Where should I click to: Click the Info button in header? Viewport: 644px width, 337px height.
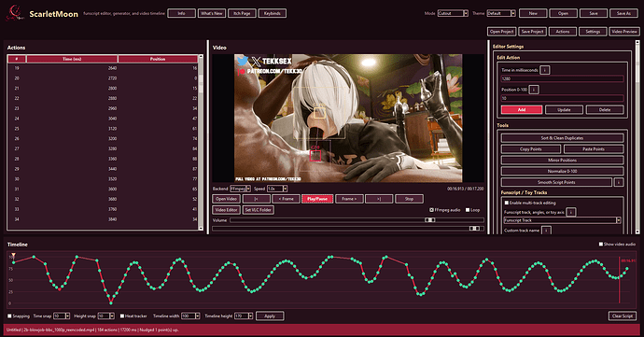coord(181,13)
